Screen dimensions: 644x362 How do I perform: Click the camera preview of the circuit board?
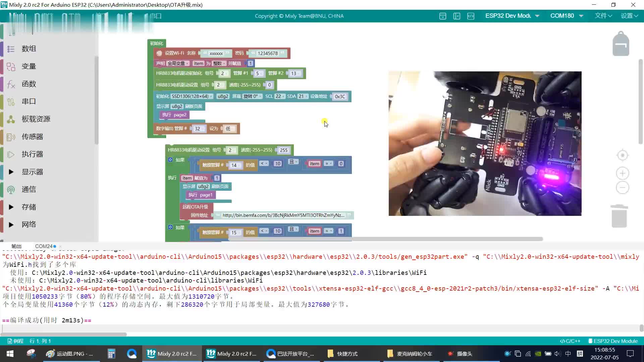pos(485,143)
